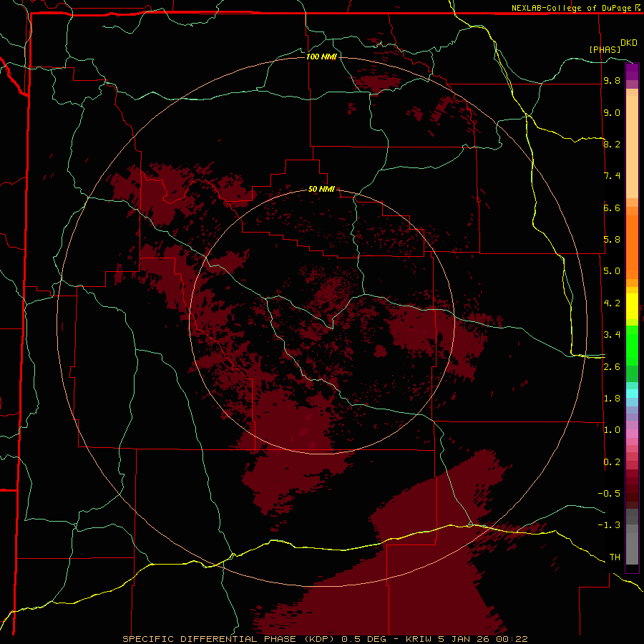The height and width of the screenshot is (644, 644).
Task: Click the 0.2 value on color scale
Action: [612, 462]
